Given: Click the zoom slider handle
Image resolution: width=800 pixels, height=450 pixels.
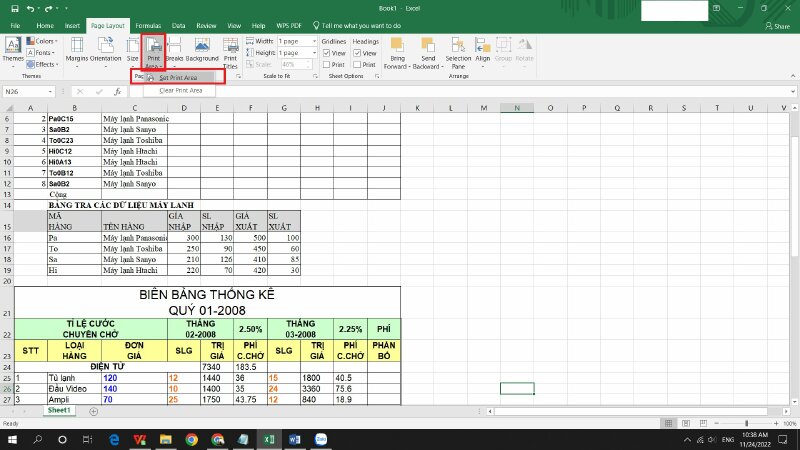Looking at the screenshot, I should pyautogui.click(x=746, y=423).
